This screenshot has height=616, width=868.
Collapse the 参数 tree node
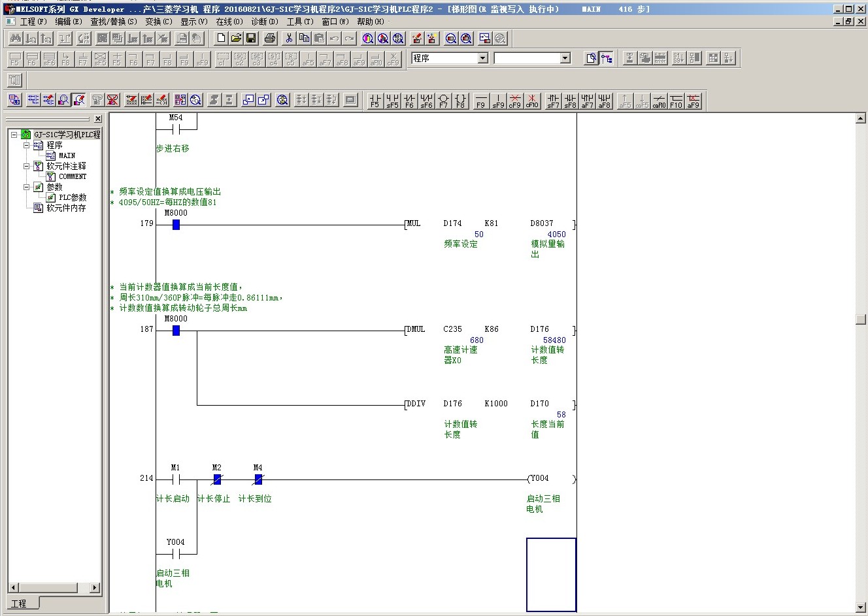click(x=27, y=187)
